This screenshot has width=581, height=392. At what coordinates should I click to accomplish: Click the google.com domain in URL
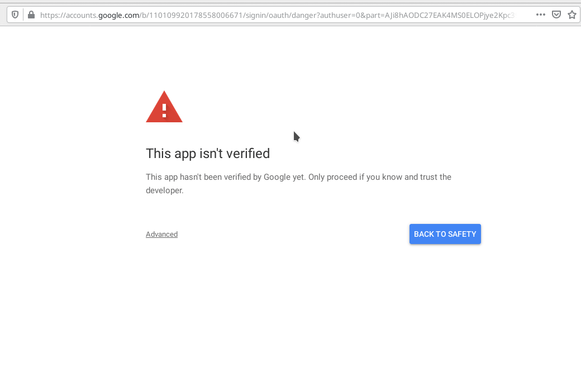coord(118,15)
